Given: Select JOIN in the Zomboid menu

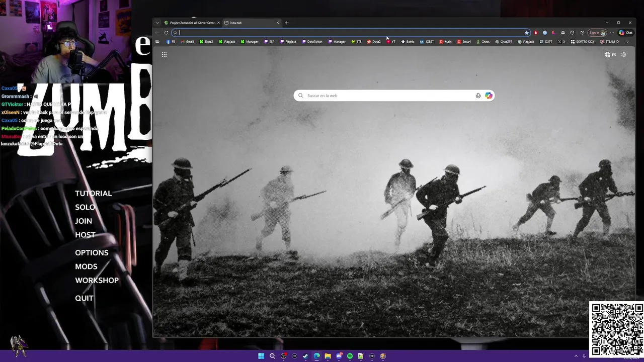Looking at the screenshot, I should pos(84,221).
